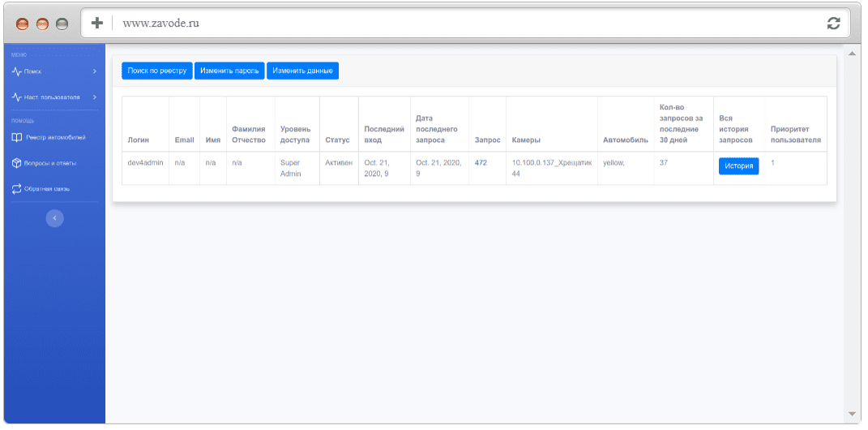
Task: Click the arrows icon for Обратная связь
Action: tap(16, 189)
